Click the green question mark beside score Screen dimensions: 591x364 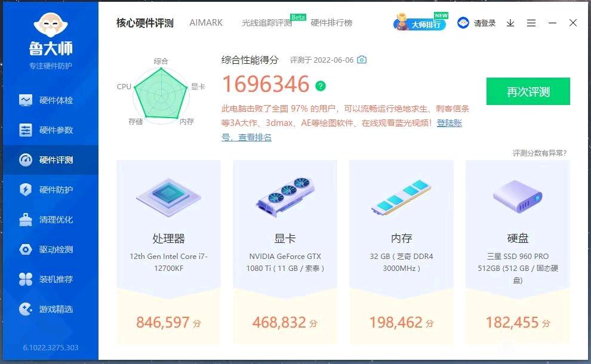pyautogui.click(x=321, y=86)
